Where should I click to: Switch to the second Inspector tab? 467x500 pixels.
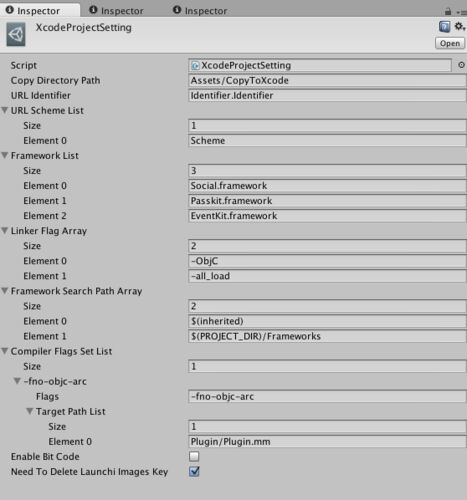click(x=117, y=11)
